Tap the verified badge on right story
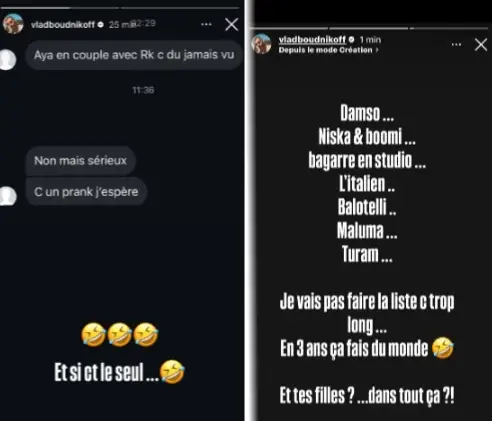This screenshot has height=421, width=492. [x=351, y=40]
